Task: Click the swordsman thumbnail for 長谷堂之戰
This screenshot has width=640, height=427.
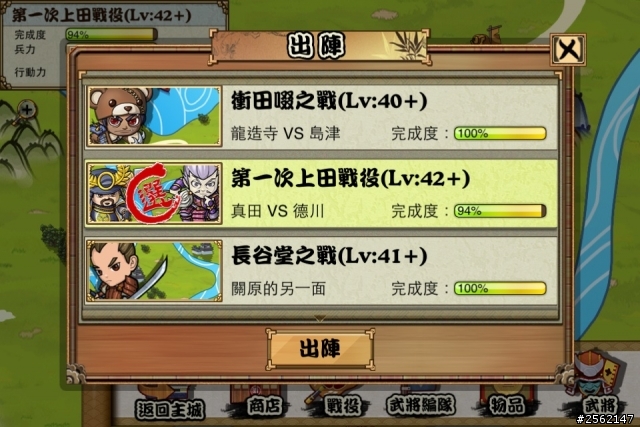Action: point(154,271)
